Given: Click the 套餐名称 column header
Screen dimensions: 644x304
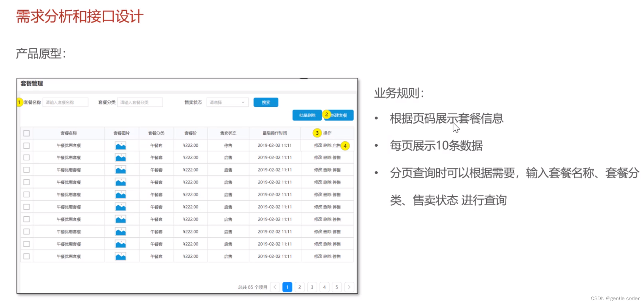Looking at the screenshot, I should tap(69, 133).
